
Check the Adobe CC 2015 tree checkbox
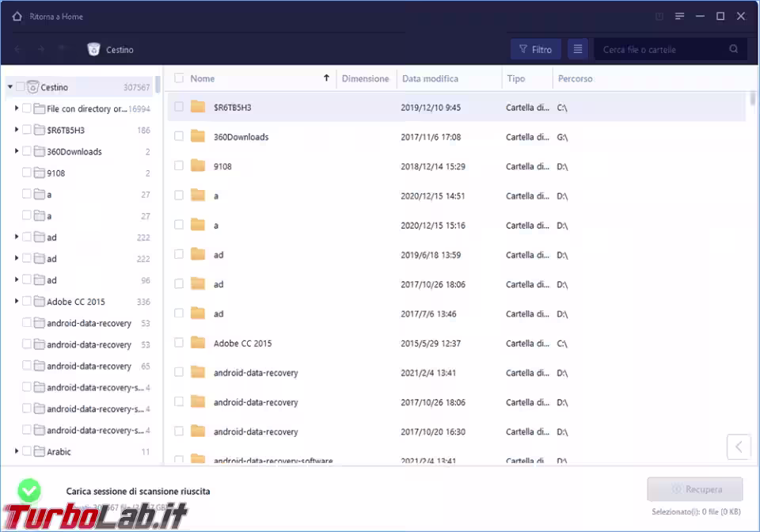(x=27, y=301)
